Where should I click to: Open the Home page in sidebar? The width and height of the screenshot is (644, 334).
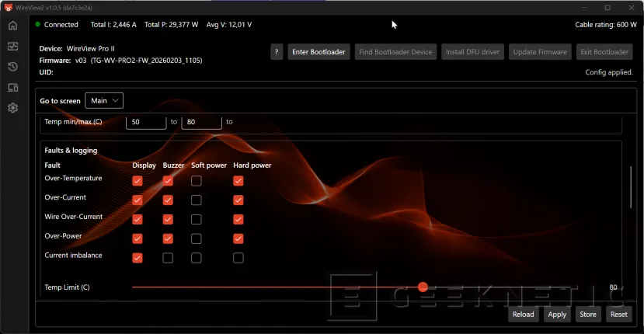click(12, 26)
